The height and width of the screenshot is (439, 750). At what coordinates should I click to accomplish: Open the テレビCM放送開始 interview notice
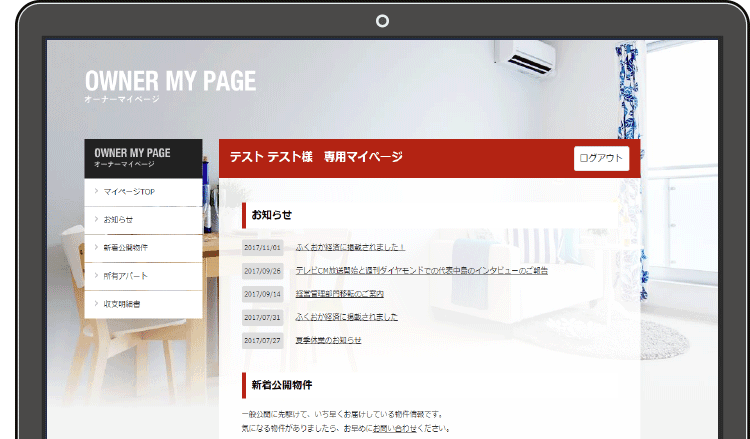(x=421, y=271)
